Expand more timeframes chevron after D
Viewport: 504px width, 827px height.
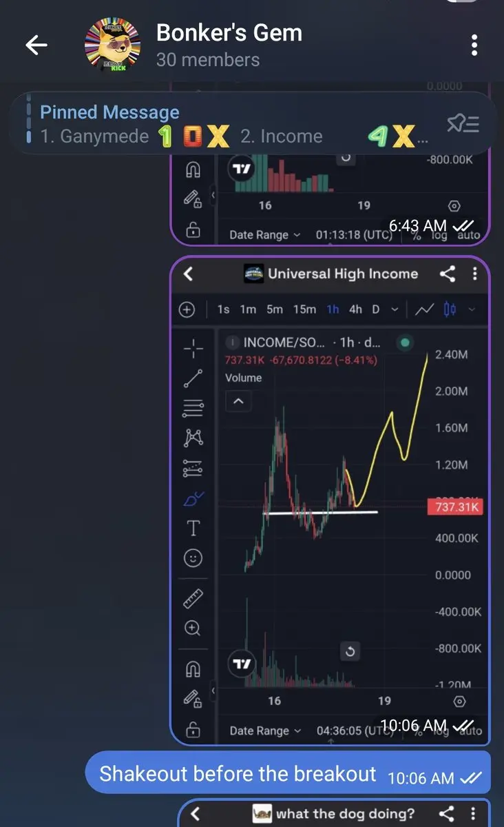click(395, 310)
